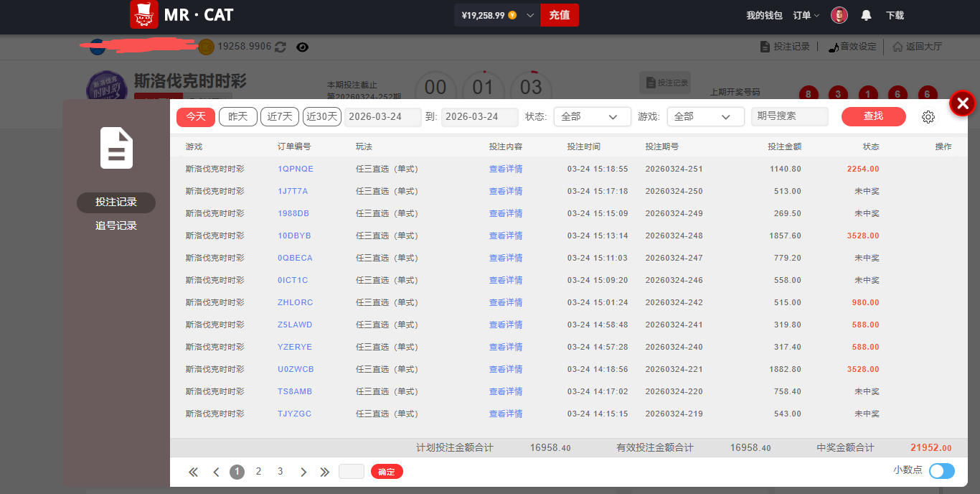Click the red 查找 search button
Screen dimensions: 980x494
tap(873, 116)
